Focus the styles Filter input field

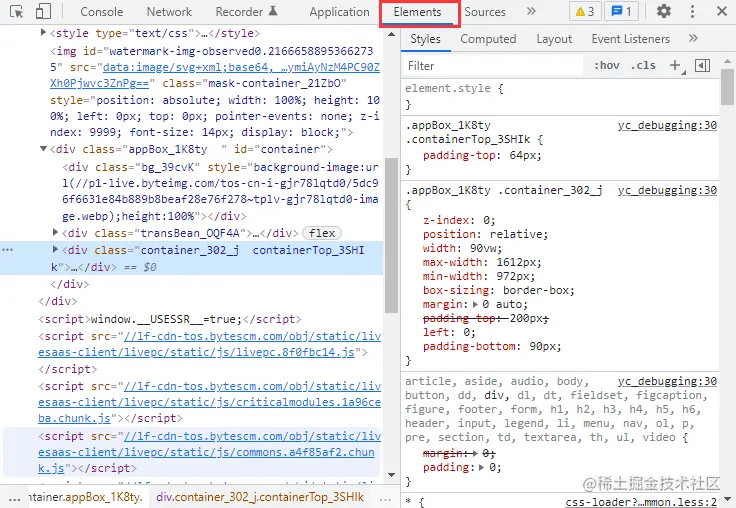pos(493,66)
